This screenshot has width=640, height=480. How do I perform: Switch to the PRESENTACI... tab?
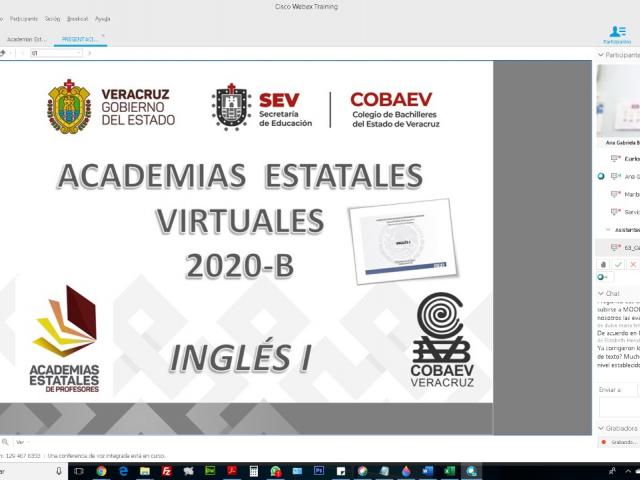[x=80, y=39]
